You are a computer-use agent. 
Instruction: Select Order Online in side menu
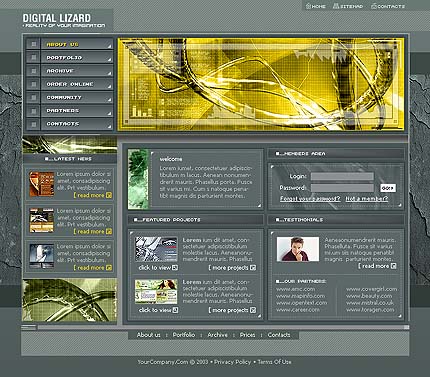point(77,84)
